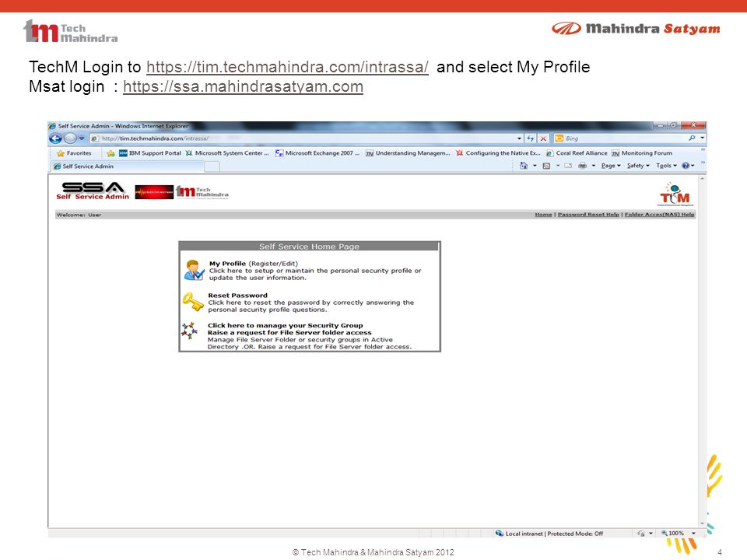Open Understanding Managem... favorite link
This screenshot has height=560, width=747.
(408, 153)
